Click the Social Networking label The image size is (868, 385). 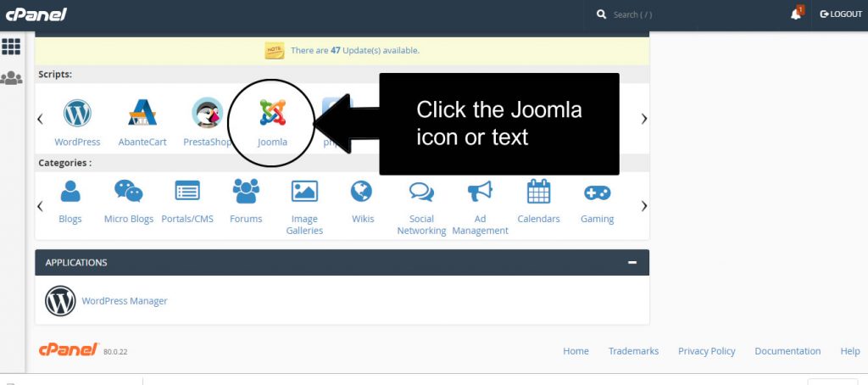(x=421, y=225)
